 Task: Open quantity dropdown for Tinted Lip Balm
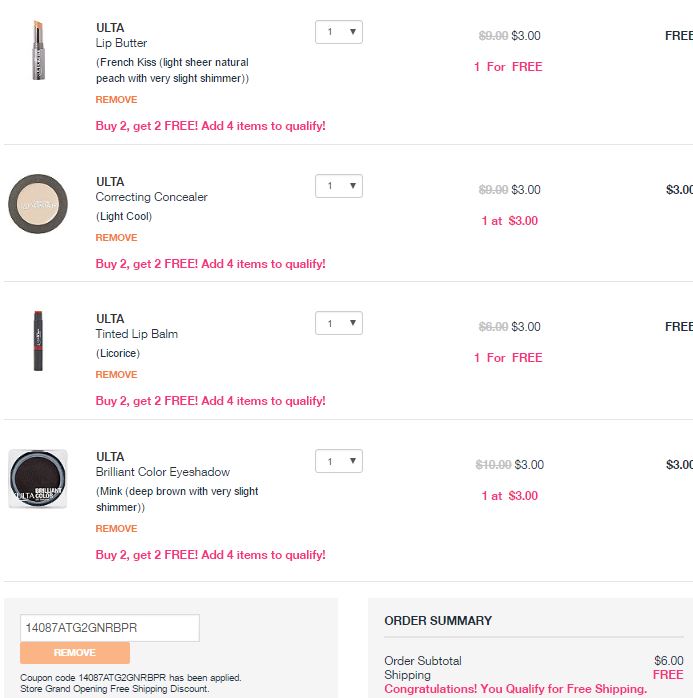(x=339, y=323)
